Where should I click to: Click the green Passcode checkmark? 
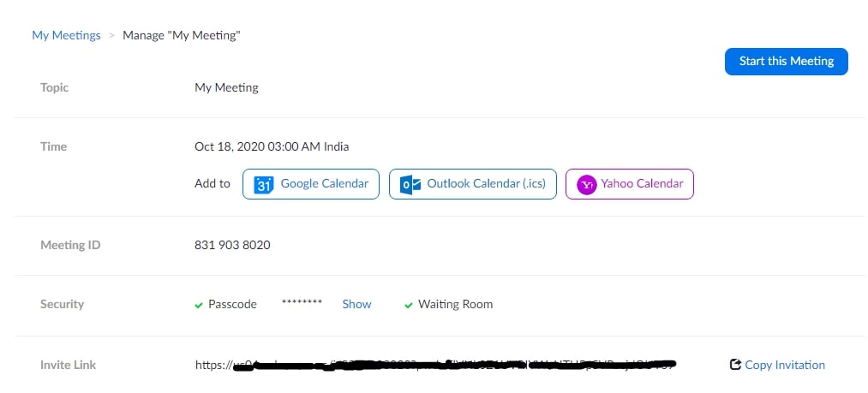click(199, 305)
